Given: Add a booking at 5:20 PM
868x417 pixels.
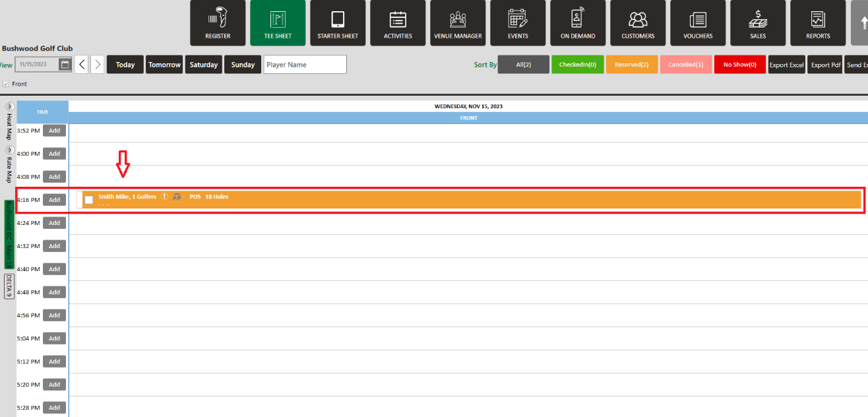Looking at the screenshot, I should [x=54, y=385].
